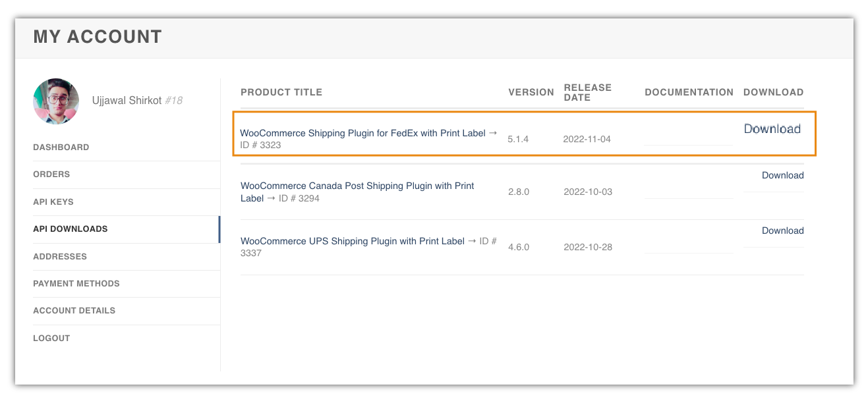Click the Documentation column header
Image resolution: width=868 pixels, height=403 pixels.
click(689, 92)
